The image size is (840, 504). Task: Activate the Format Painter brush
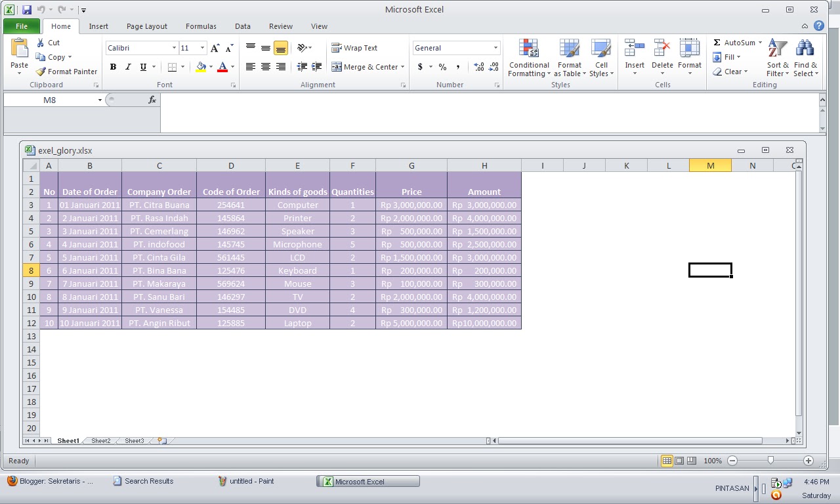tap(41, 72)
